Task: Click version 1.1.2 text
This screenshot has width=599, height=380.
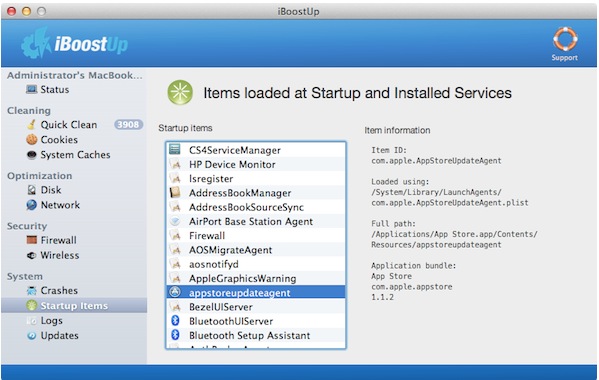Action: tap(382, 297)
